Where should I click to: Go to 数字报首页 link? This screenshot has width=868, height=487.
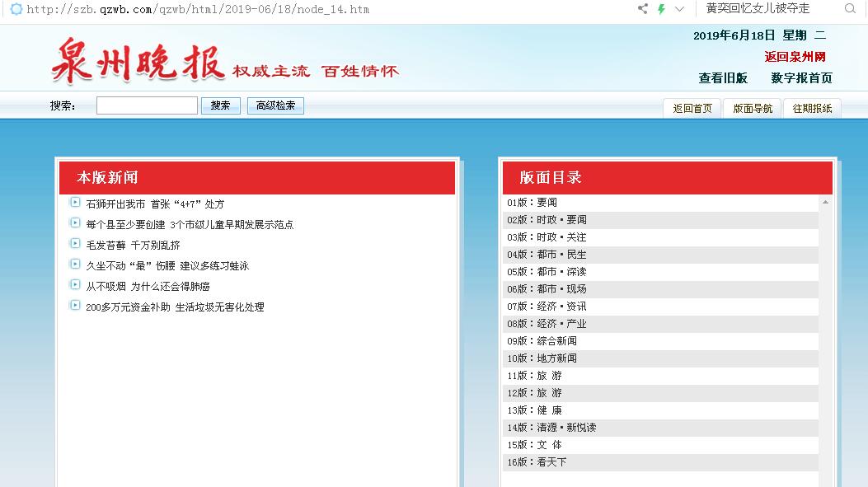[801, 78]
